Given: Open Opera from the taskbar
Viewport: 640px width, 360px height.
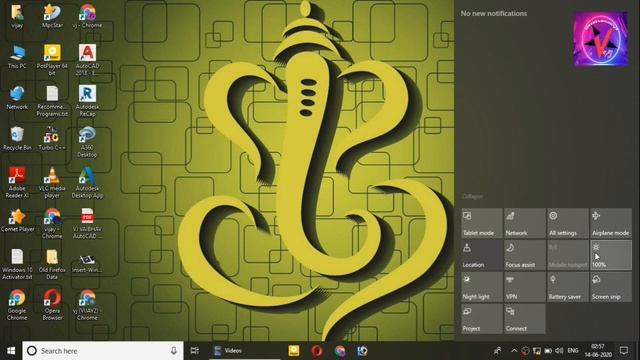Looking at the screenshot, I should (x=317, y=351).
